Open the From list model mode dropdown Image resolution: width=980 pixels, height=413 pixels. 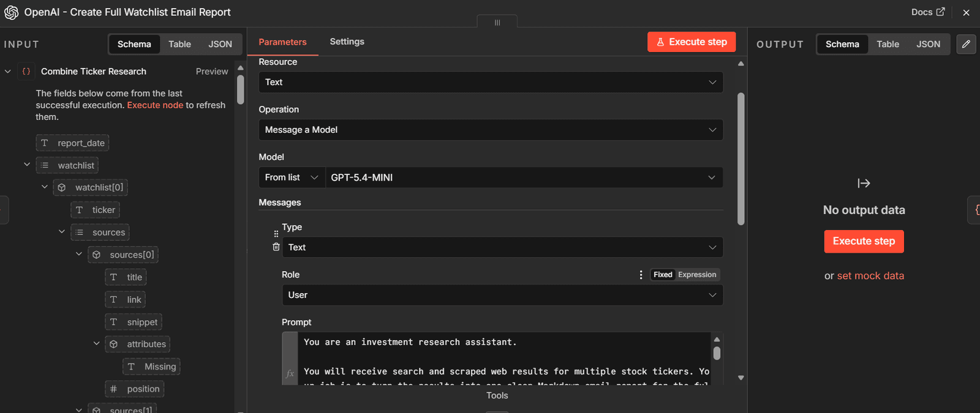292,177
